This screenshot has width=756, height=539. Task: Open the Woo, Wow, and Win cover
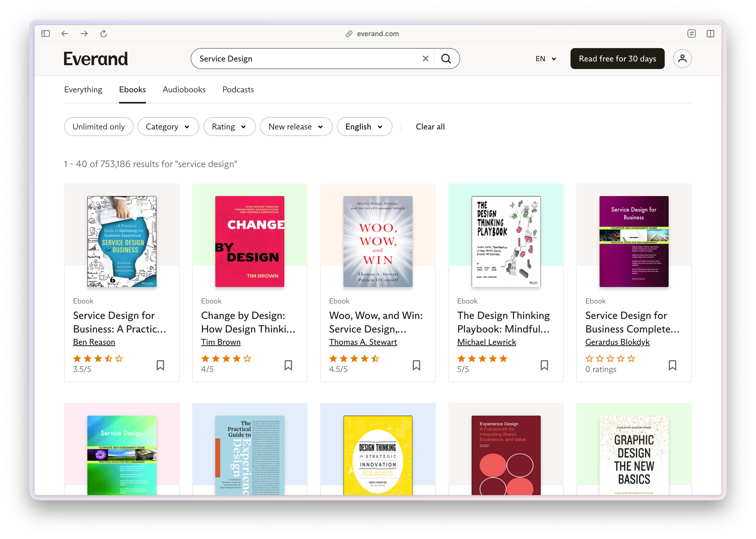(378, 241)
